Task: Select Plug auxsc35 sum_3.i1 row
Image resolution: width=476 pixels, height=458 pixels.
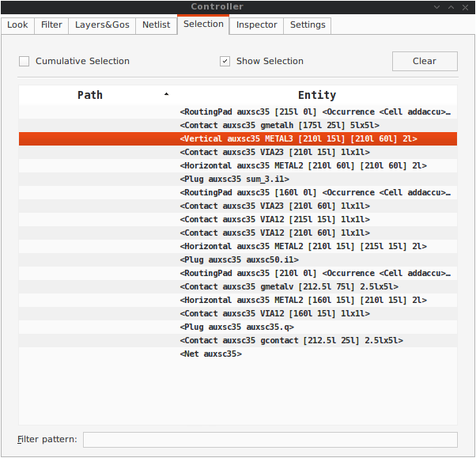Action: (x=238, y=179)
